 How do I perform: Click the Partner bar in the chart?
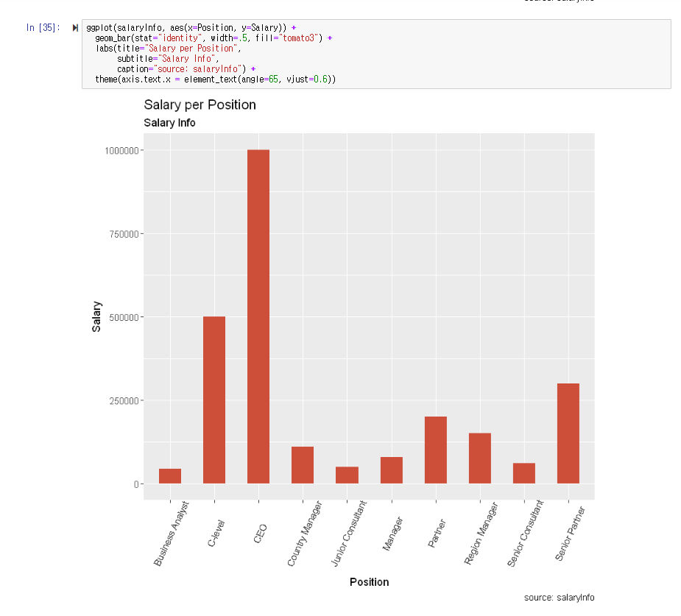(436, 450)
